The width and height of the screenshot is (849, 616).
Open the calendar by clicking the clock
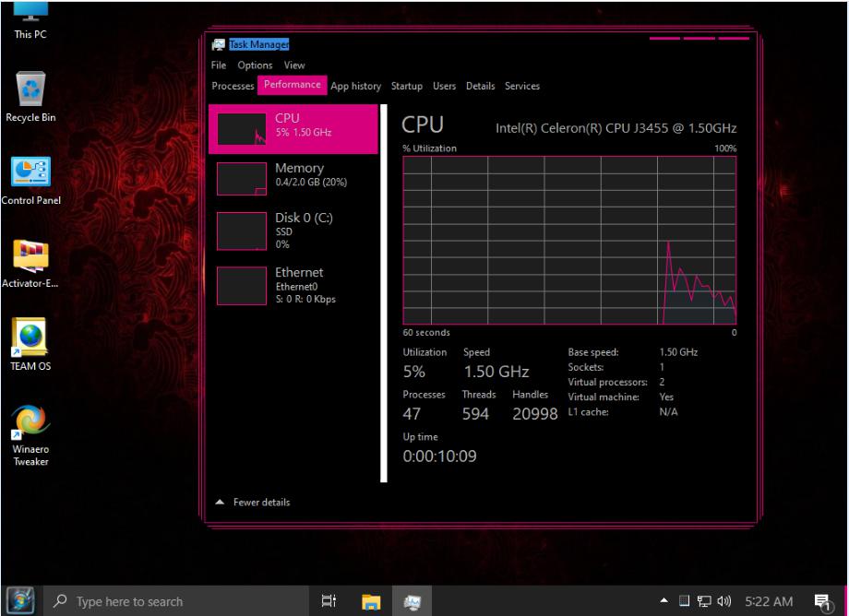pos(771,601)
